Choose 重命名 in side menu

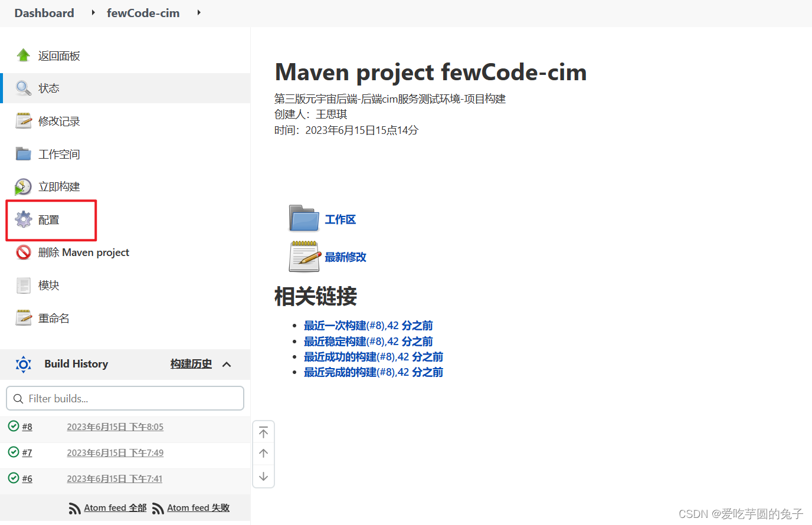pyautogui.click(x=54, y=319)
